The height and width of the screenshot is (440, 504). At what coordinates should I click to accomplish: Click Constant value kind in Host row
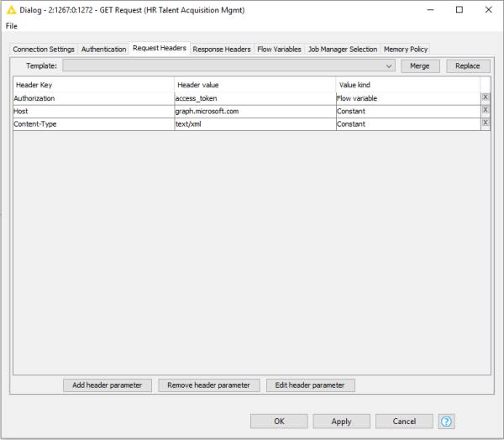point(408,111)
